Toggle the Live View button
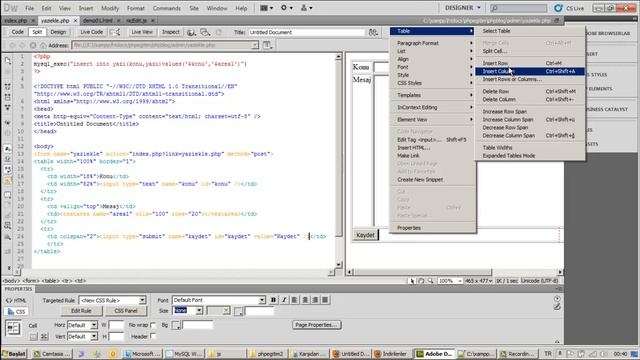Viewport: 640px width, 360px height. tap(142, 32)
